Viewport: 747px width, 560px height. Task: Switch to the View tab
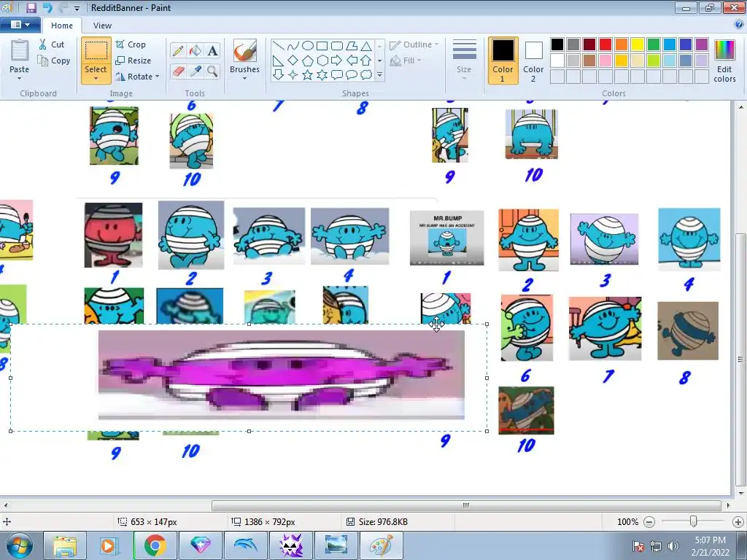(x=102, y=26)
